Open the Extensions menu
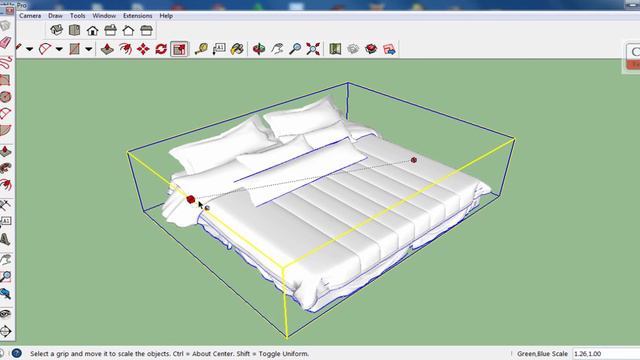The width and height of the screenshot is (640, 360). click(x=138, y=16)
